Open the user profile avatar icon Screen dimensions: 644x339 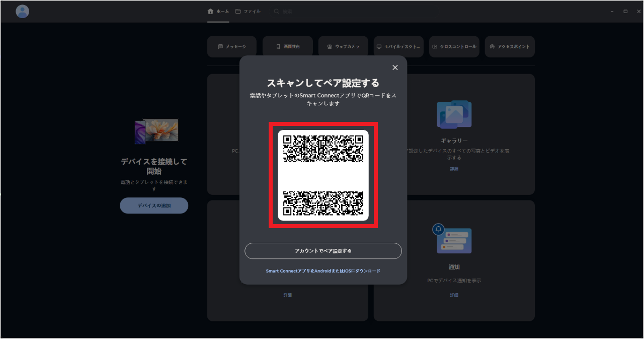point(22,11)
